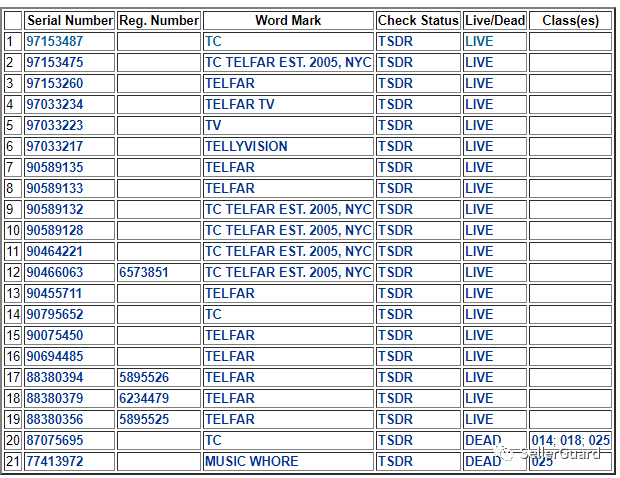Screen dimensions: 620x478
Task: Open serial number 90589132 link
Action: (55, 209)
